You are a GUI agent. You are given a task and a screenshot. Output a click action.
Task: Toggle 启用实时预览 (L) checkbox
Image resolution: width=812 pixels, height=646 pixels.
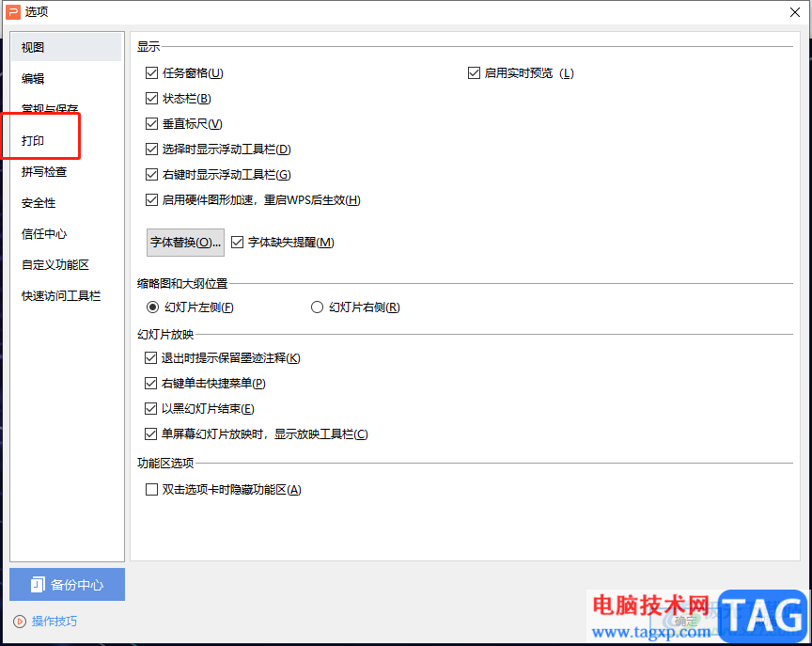[x=474, y=73]
